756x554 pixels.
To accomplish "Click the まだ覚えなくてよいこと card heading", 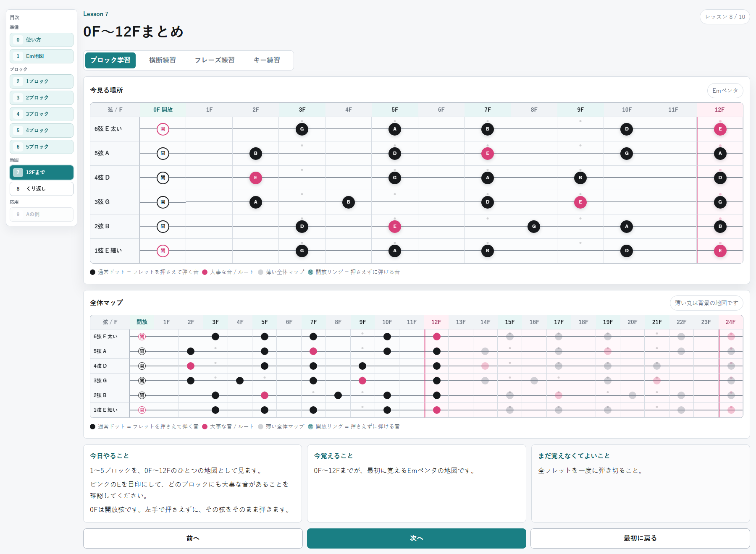I will (x=574, y=456).
